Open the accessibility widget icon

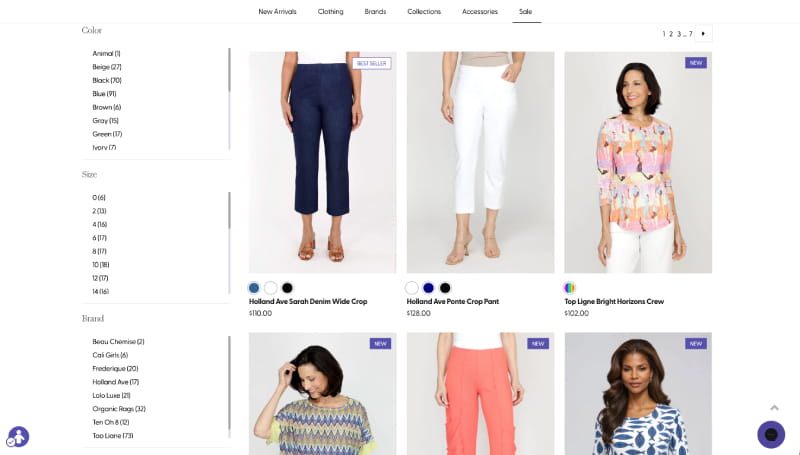coord(18,436)
